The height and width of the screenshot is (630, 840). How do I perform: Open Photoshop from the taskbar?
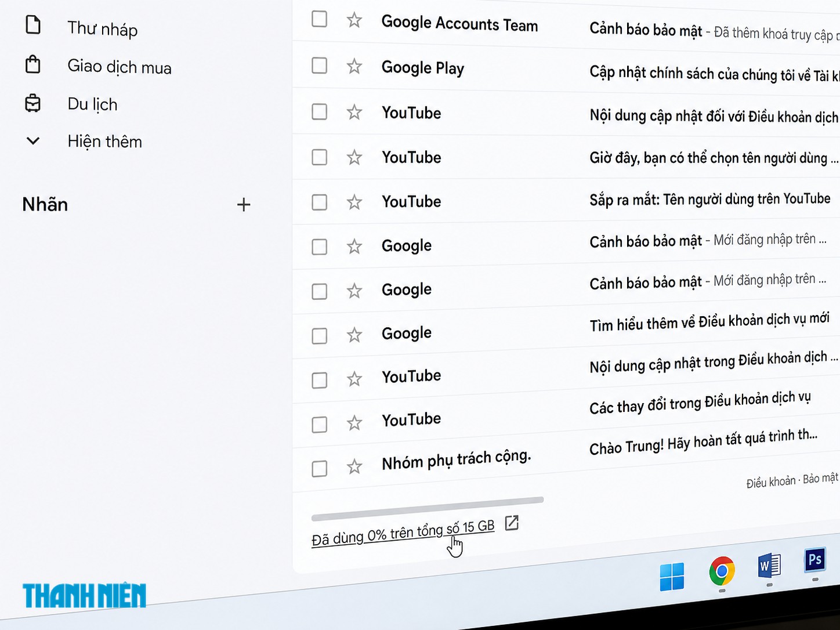pyautogui.click(x=815, y=560)
